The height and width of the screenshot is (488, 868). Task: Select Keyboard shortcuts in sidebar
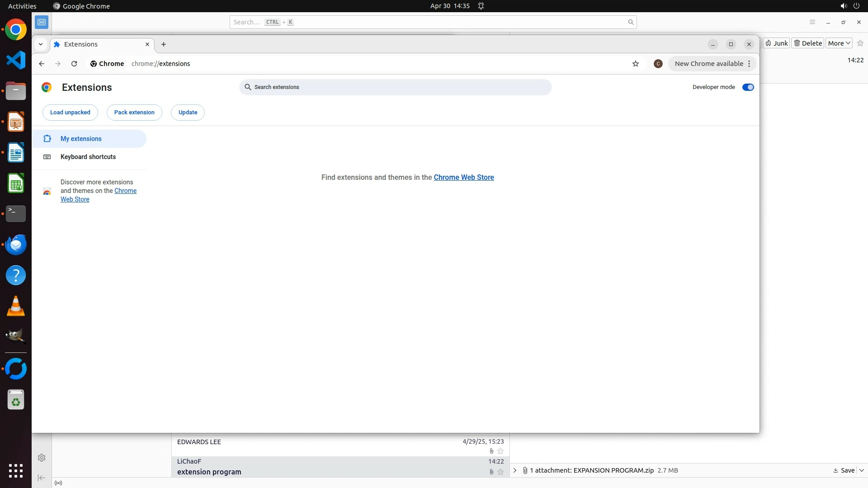tap(88, 157)
